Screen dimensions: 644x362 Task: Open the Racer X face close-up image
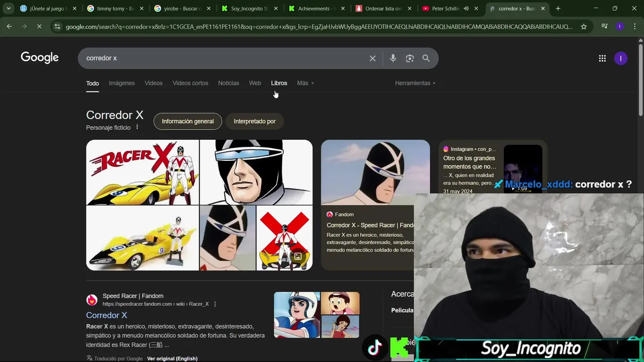[256, 172]
